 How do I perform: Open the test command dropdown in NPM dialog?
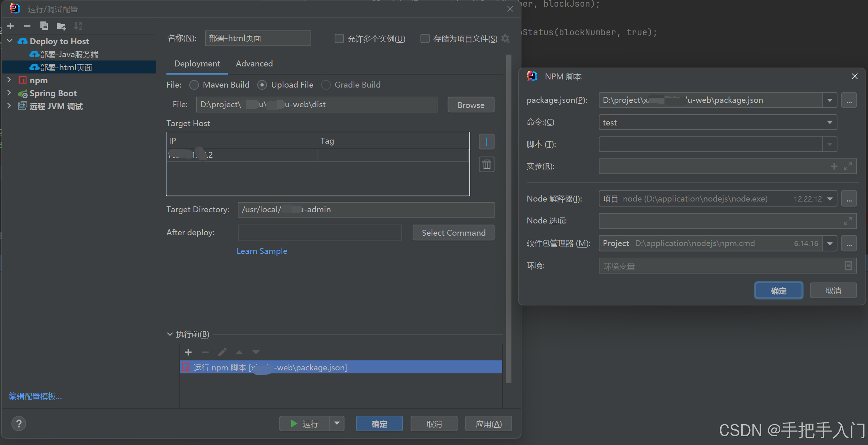click(x=830, y=122)
